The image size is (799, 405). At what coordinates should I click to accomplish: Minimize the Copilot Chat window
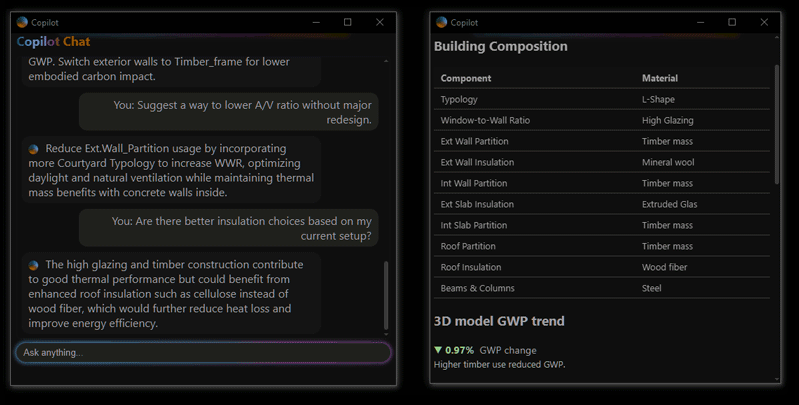(315, 22)
